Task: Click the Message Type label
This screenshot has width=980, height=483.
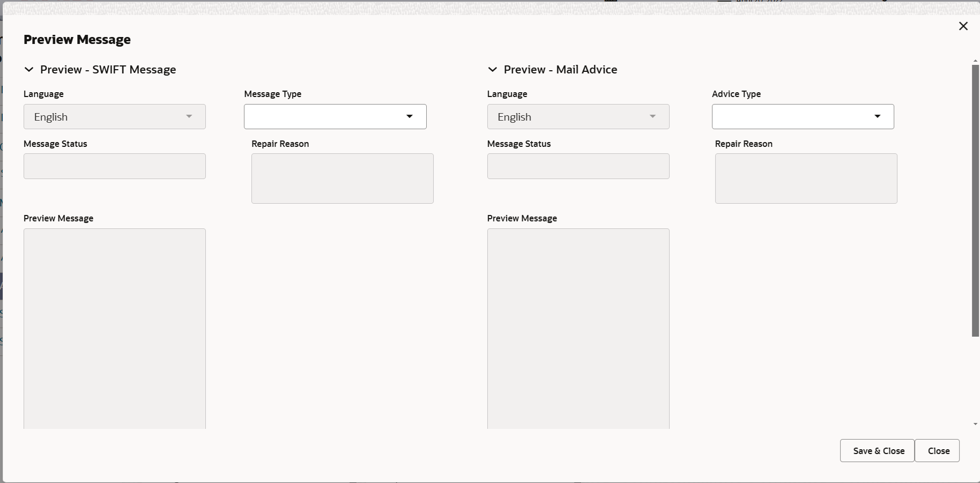Action: (272, 94)
